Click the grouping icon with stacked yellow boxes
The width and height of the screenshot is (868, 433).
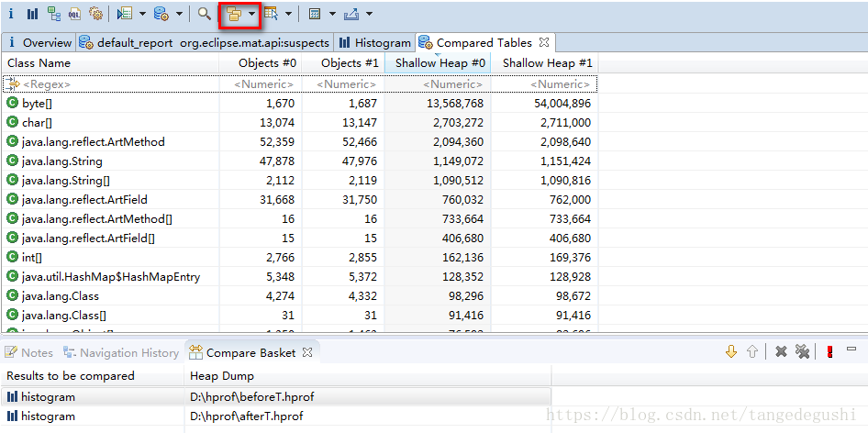click(235, 14)
